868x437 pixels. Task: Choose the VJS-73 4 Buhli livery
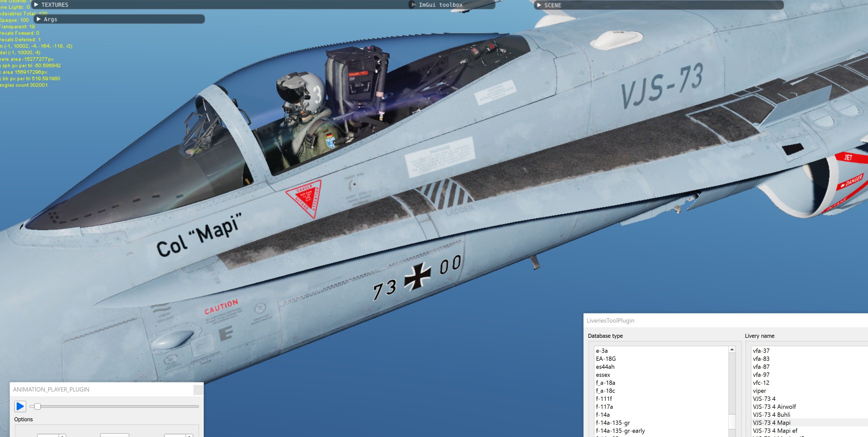(771, 415)
